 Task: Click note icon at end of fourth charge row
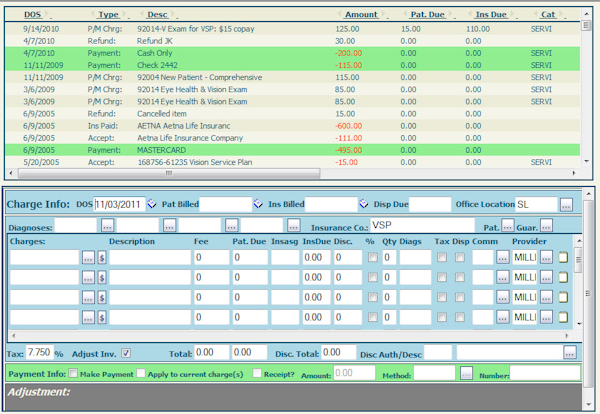(563, 317)
